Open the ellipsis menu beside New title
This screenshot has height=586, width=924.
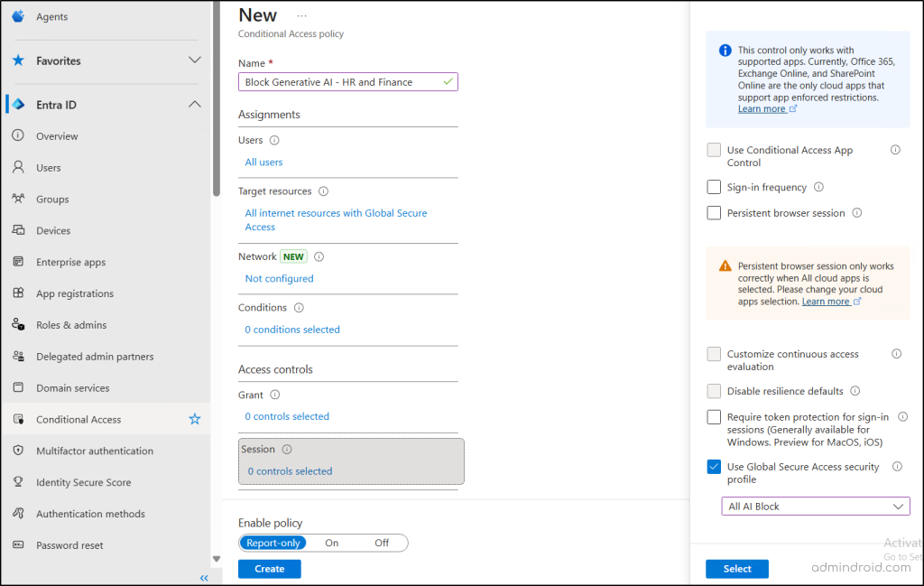[x=301, y=15]
